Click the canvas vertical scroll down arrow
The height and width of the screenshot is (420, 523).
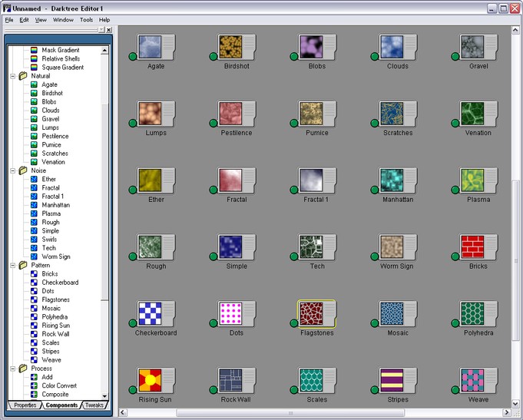coord(515,404)
